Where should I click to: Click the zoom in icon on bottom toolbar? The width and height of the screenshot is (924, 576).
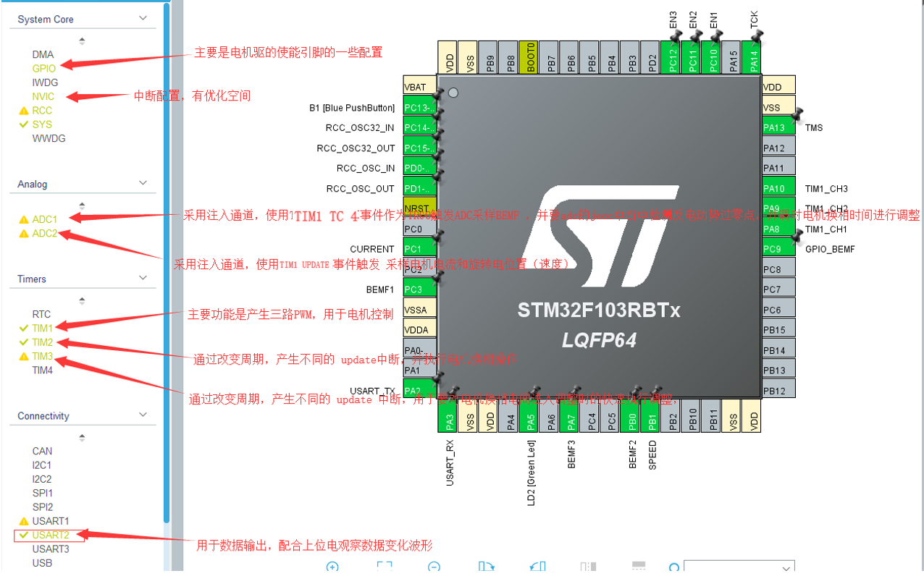(332, 567)
